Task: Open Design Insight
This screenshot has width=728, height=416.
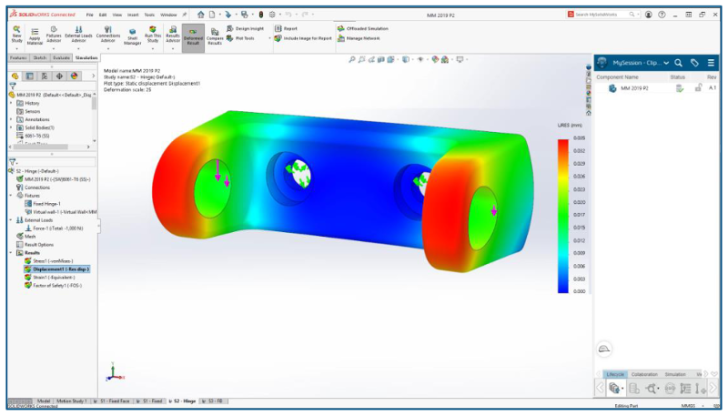Action: [x=245, y=29]
